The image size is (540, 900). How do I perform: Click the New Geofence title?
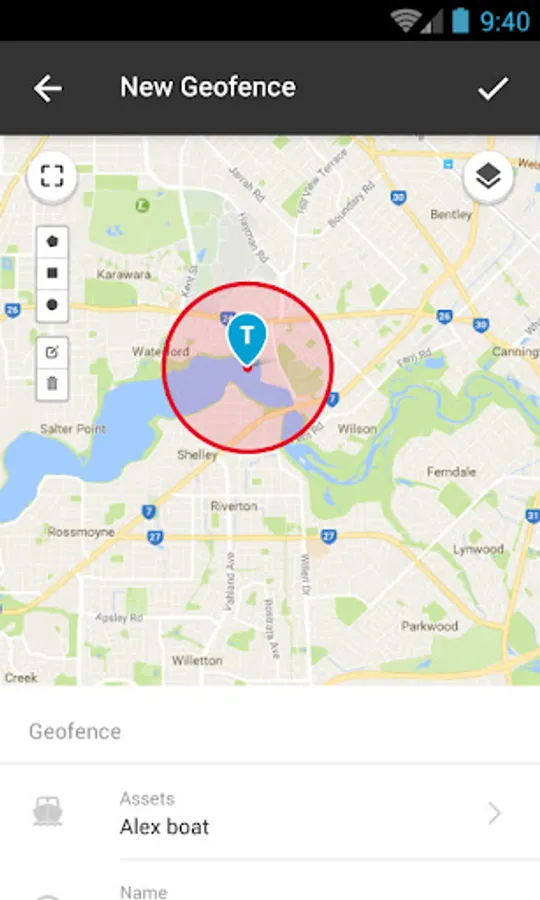click(x=208, y=87)
